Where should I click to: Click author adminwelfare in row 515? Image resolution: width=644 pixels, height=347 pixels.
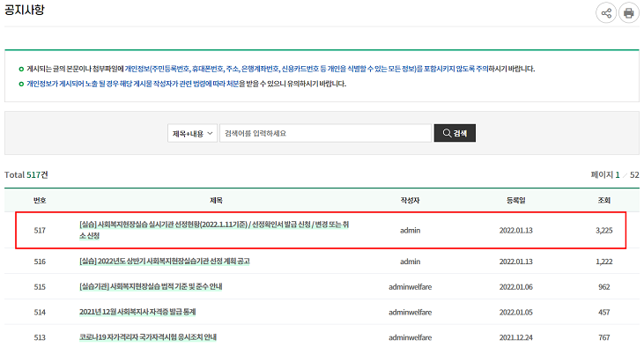(x=411, y=287)
